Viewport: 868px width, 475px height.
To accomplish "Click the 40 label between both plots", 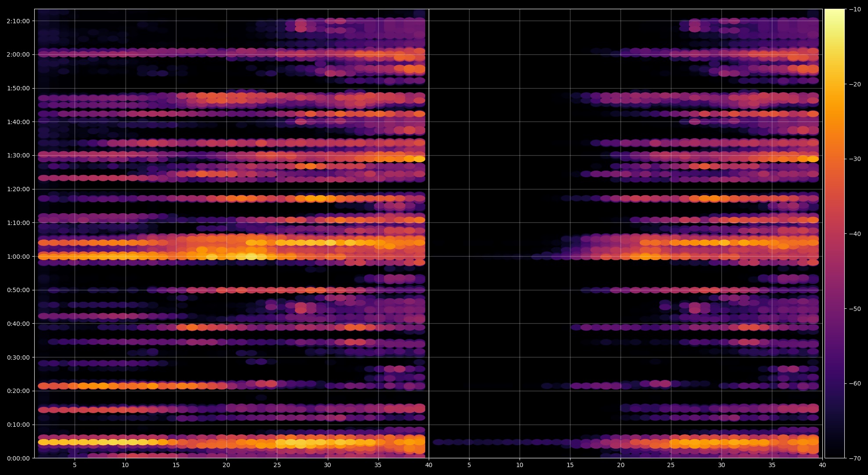I will pyautogui.click(x=429, y=465).
